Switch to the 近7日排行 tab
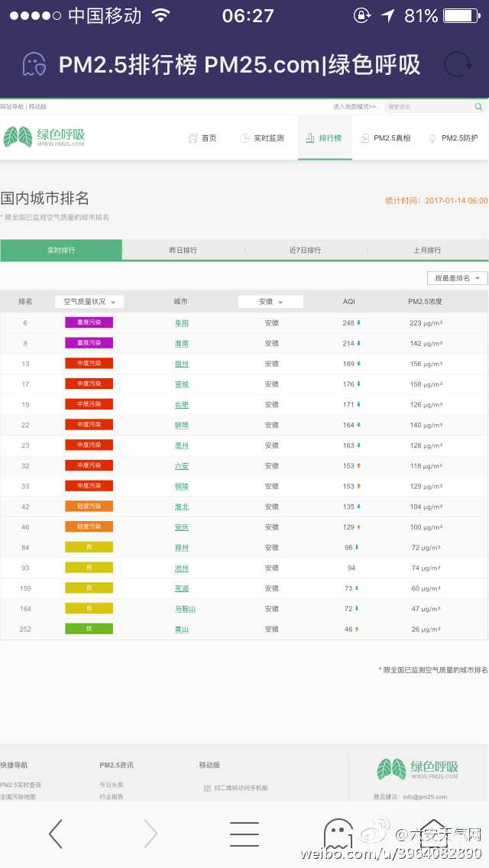 pyautogui.click(x=306, y=251)
